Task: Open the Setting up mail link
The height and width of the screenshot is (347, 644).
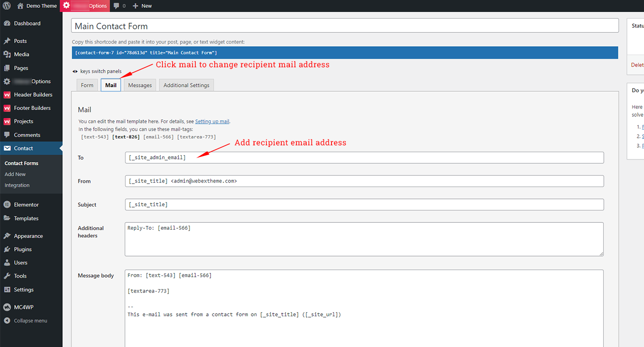Action: click(212, 121)
